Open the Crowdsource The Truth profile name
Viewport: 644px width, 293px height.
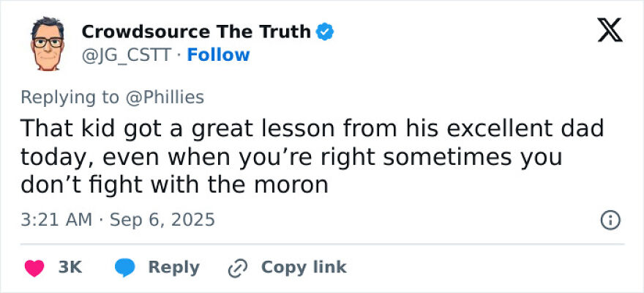[195, 31]
